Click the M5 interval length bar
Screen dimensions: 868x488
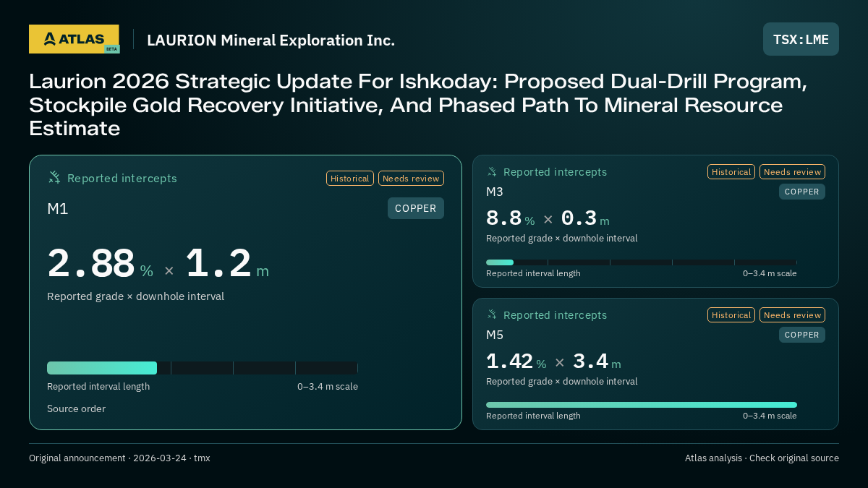642,405
